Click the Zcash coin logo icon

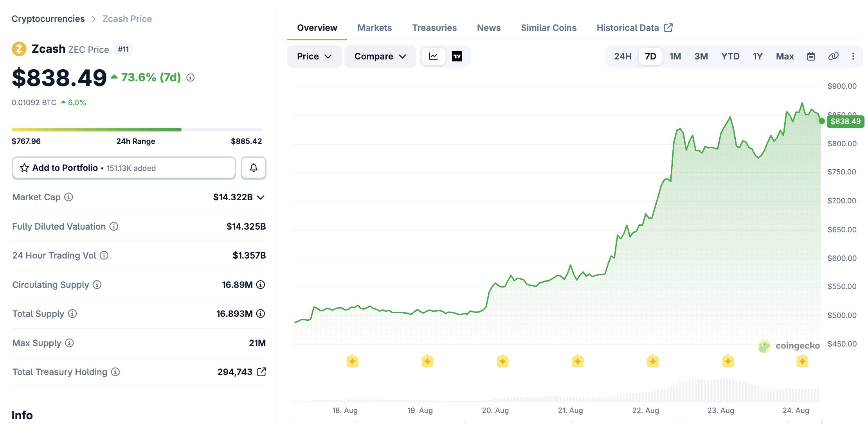tap(19, 49)
